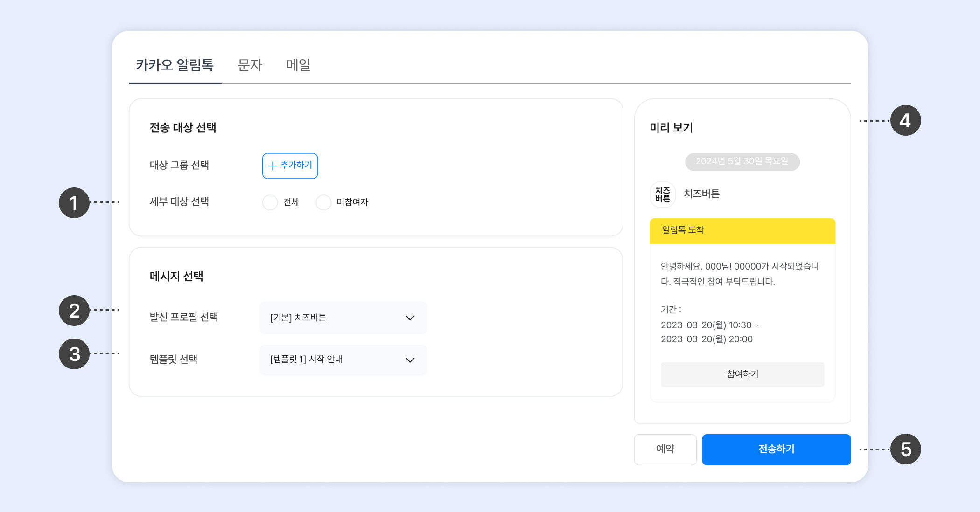Screen dimensions: 980x512
Task: Open the 템플릿 선택 dropdown
Action: pos(343,360)
